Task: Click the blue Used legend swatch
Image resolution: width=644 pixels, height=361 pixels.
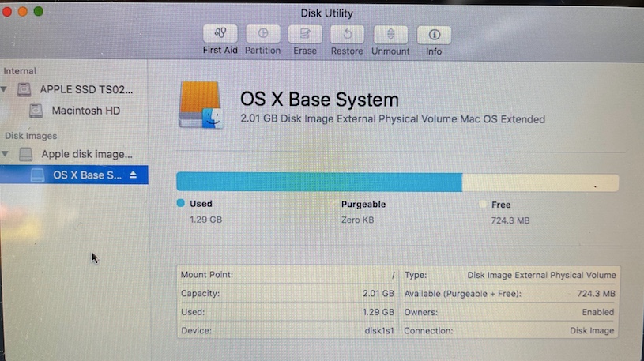Action: (x=181, y=203)
